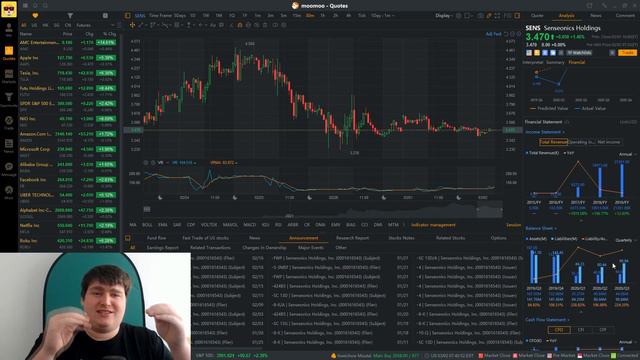
Task: Select Total Revenue toggle
Action: pos(553,142)
